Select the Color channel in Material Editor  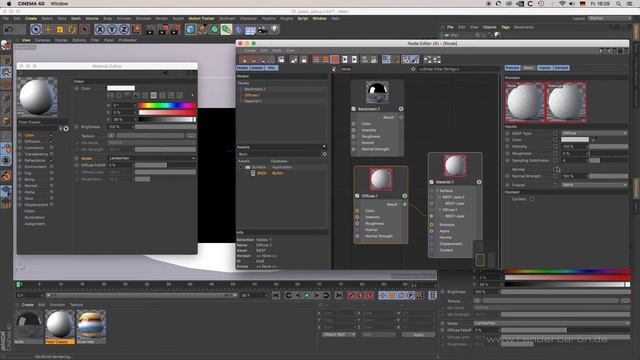(x=29, y=135)
